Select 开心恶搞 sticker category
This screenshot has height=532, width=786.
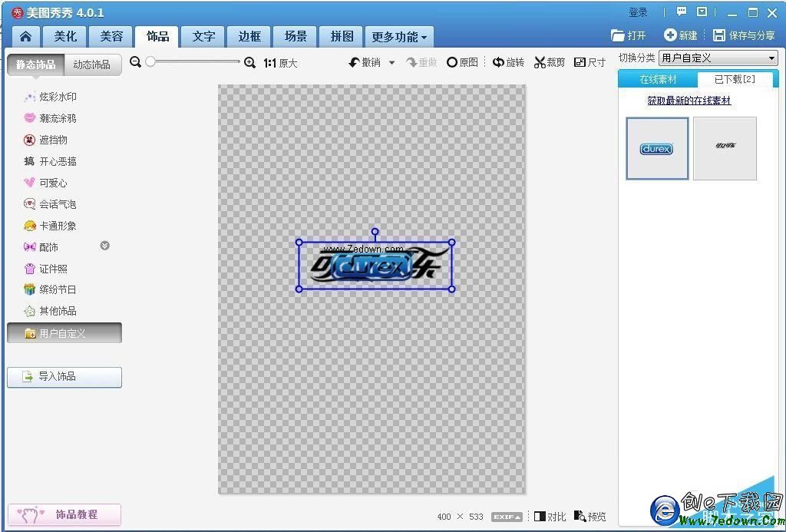(50, 161)
